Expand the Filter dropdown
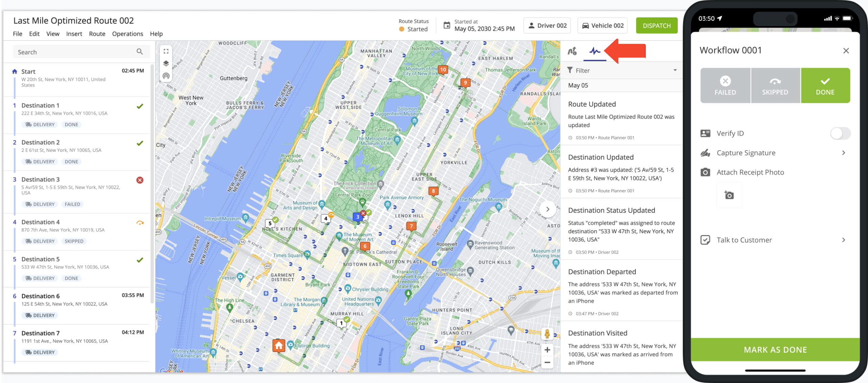Viewport: 868px width, 383px height. (x=675, y=70)
